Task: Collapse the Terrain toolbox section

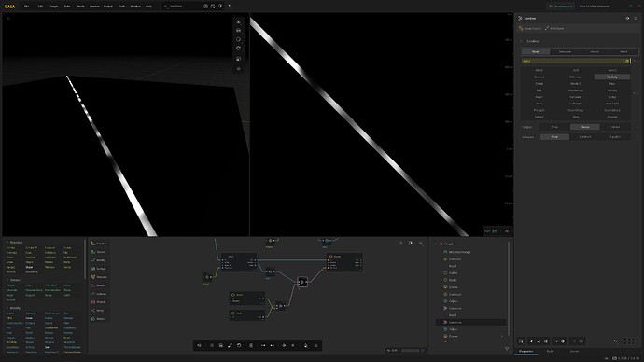Action: pos(7,280)
